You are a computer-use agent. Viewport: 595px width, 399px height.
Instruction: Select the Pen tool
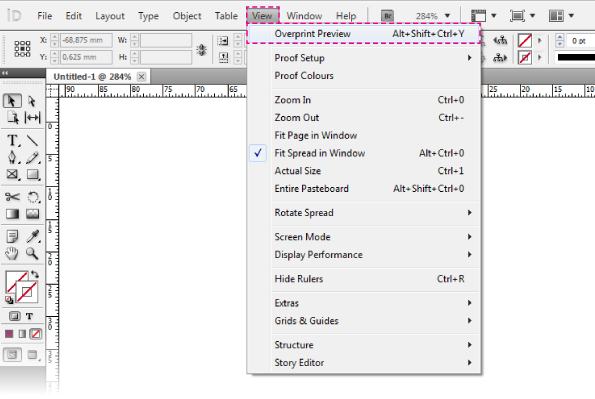(13, 158)
